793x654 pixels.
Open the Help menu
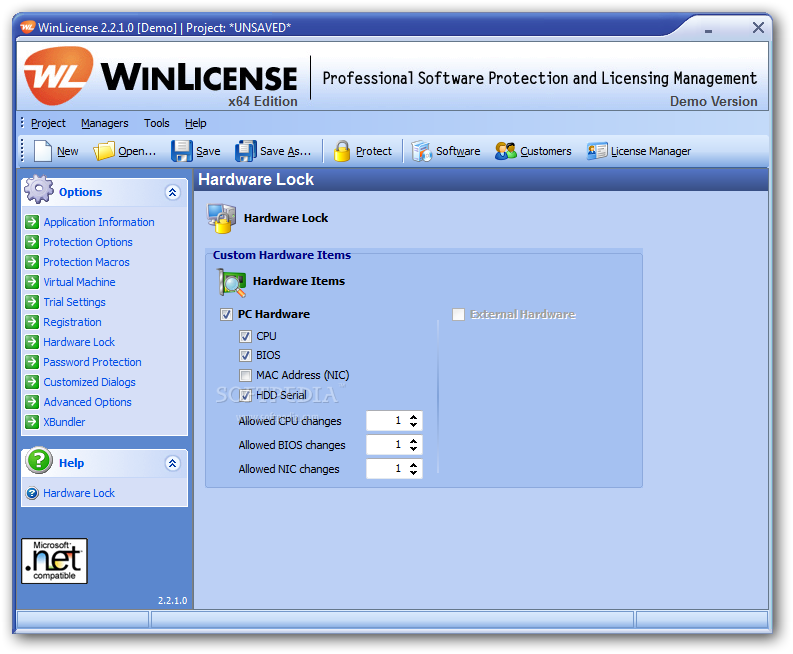196,123
